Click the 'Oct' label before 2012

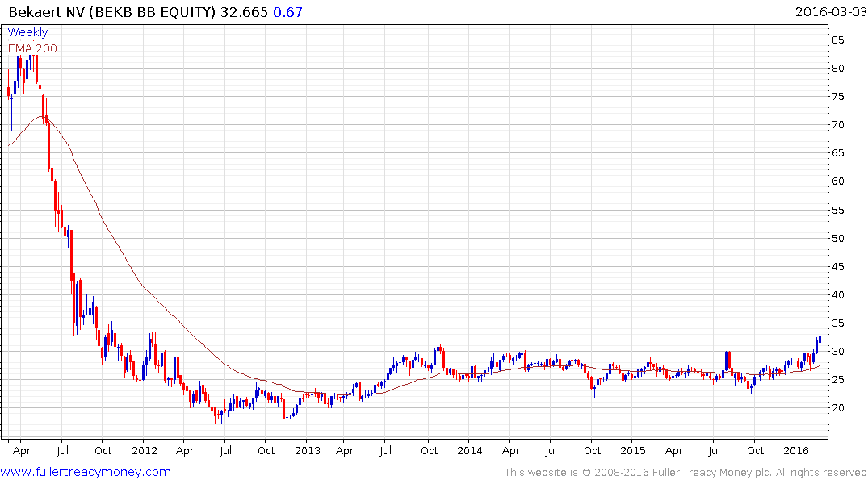[x=103, y=450]
